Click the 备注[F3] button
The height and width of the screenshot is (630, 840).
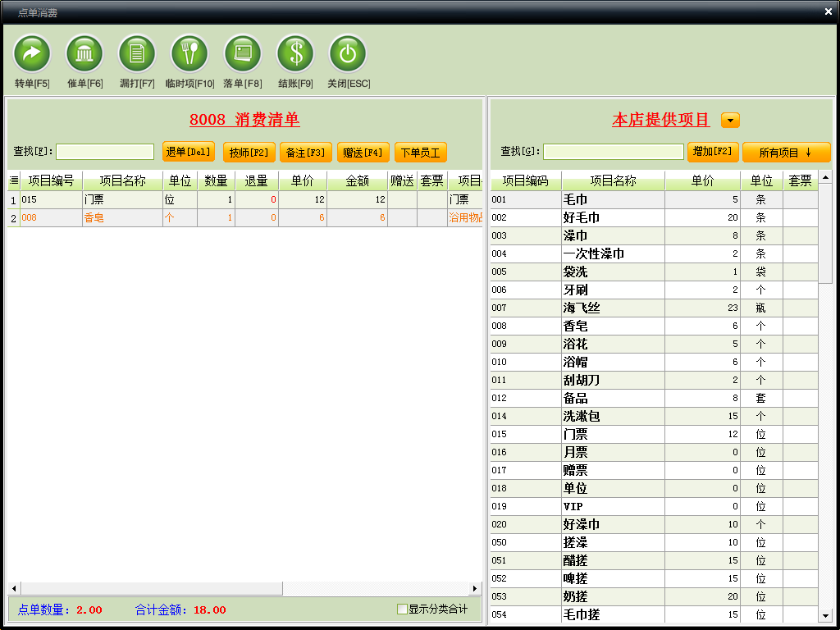(306, 152)
